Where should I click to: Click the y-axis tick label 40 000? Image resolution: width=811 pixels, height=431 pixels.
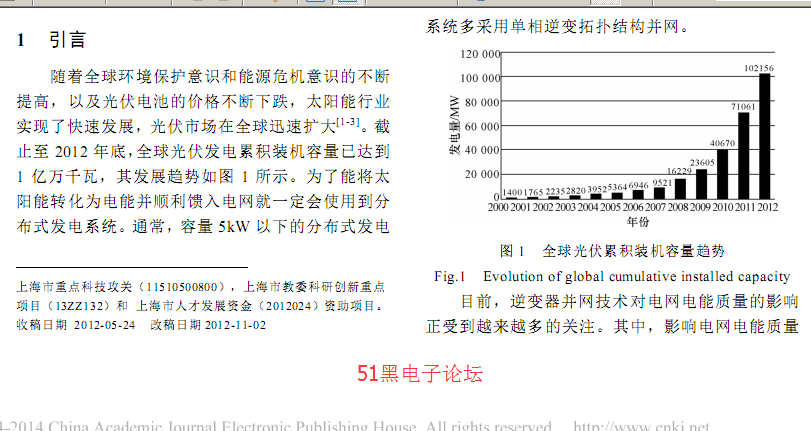pyautogui.click(x=483, y=150)
